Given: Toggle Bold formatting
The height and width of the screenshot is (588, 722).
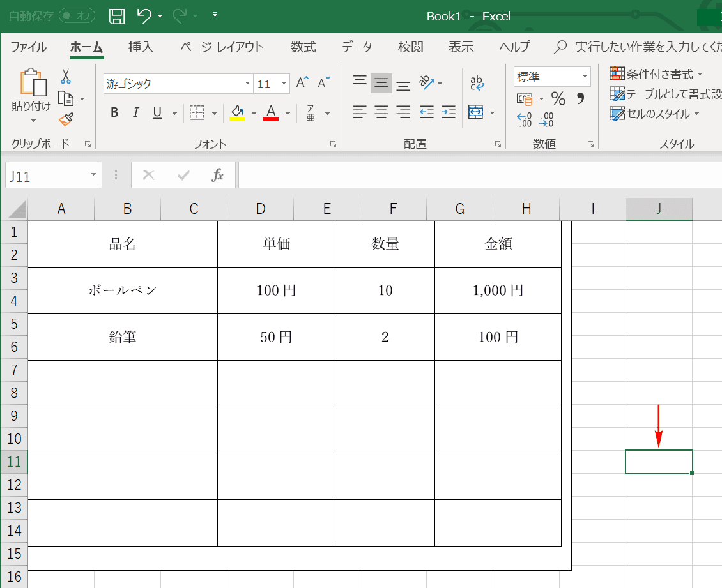Looking at the screenshot, I should click(x=114, y=113).
